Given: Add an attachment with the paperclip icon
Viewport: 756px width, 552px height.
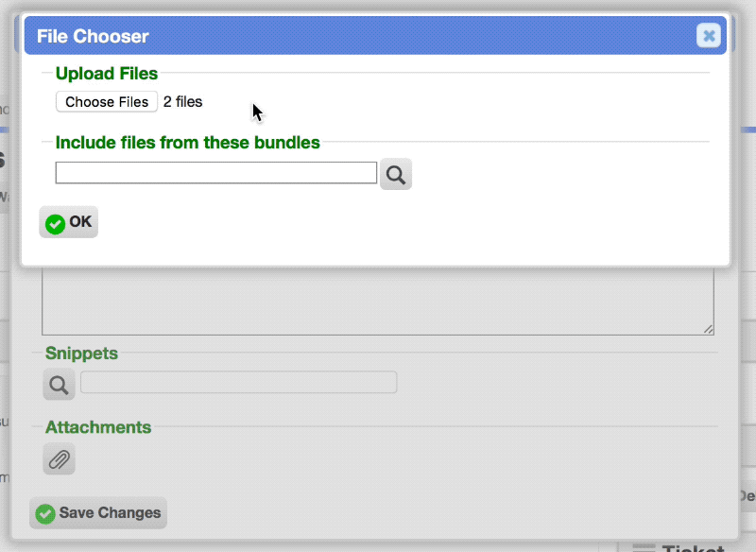Looking at the screenshot, I should (59, 459).
